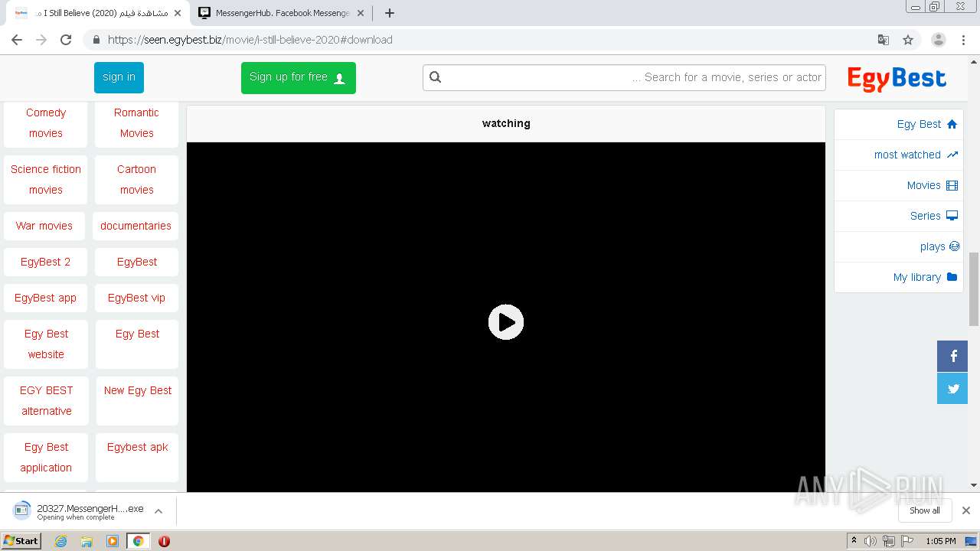Open new browser tab
980x551 pixels.
click(x=389, y=13)
